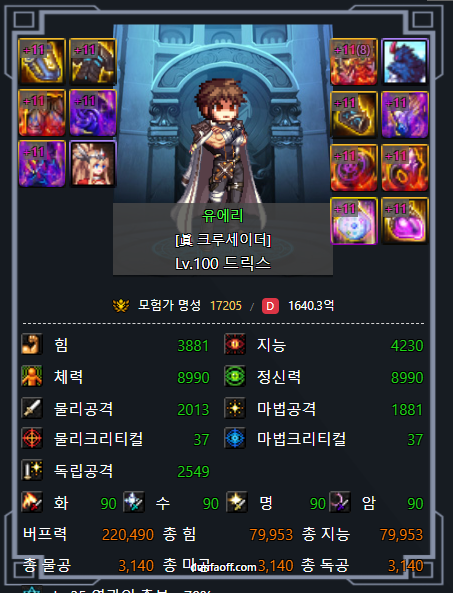This screenshot has width=453, height=593.
Task: Click the 암 dark element icon
Action: click(x=340, y=502)
